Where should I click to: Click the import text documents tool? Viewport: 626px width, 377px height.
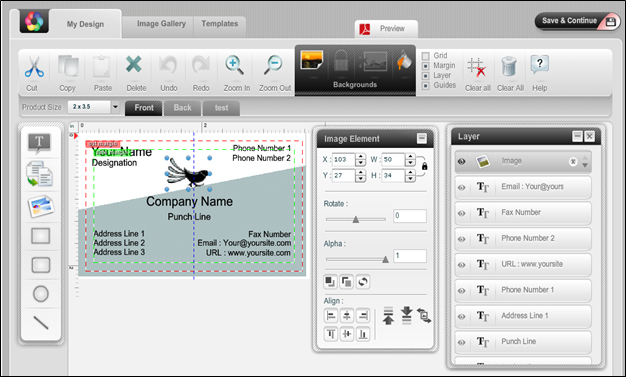(x=39, y=174)
